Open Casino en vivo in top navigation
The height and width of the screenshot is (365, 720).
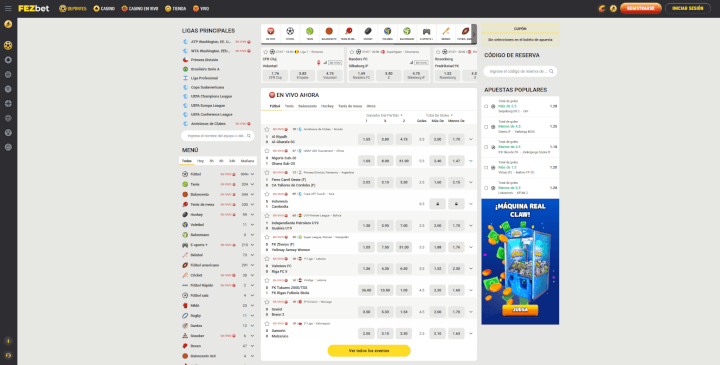point(140,8)
